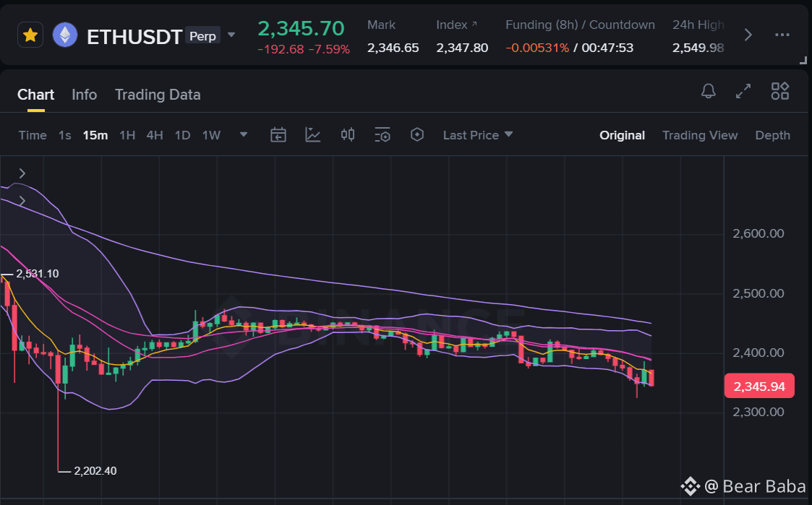Click the Ethereum coin logo
The image size is (812, 505).
(x=65, y=35)
